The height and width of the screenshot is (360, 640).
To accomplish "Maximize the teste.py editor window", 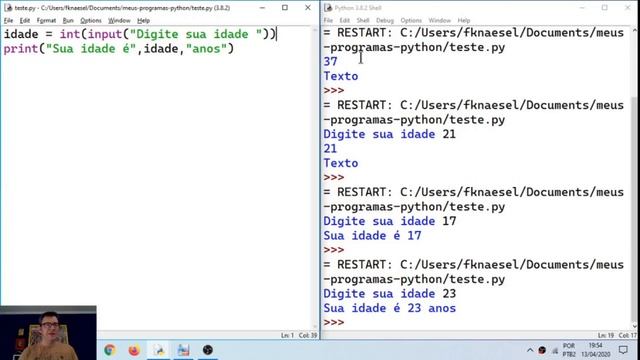I will 285,8.
